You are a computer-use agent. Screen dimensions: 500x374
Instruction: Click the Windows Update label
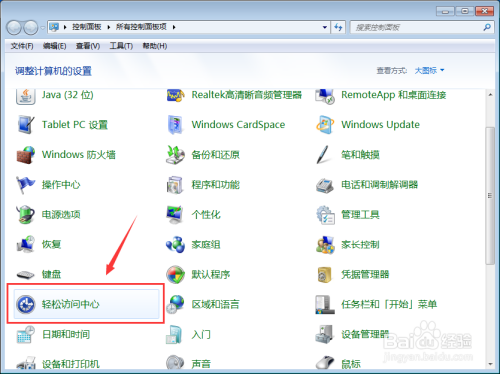380,125
